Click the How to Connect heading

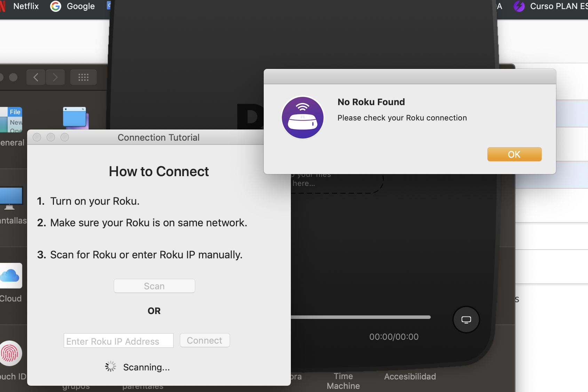click(159, 171)
